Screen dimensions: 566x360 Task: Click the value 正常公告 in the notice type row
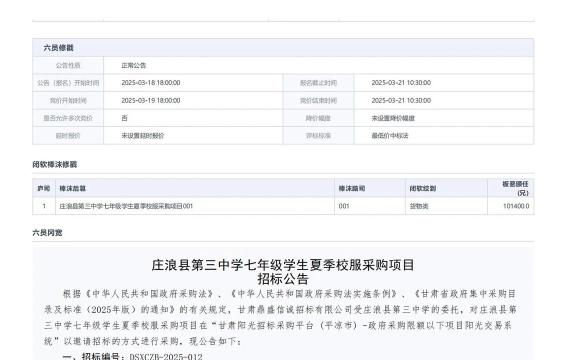point(134,65)
